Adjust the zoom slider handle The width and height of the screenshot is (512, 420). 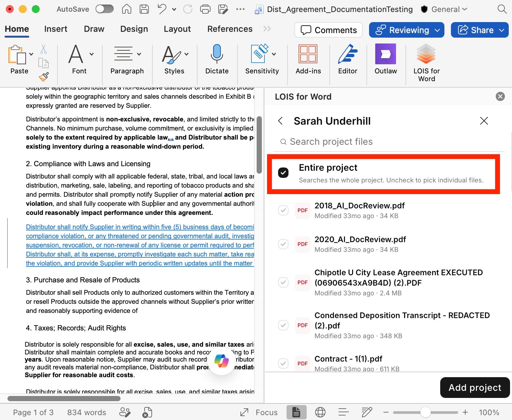(425, 412)
